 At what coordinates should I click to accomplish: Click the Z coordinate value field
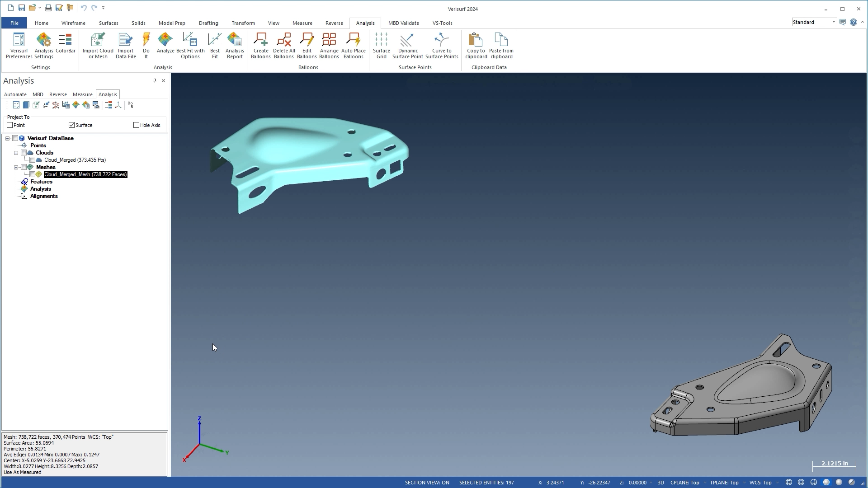pos(637,483)
